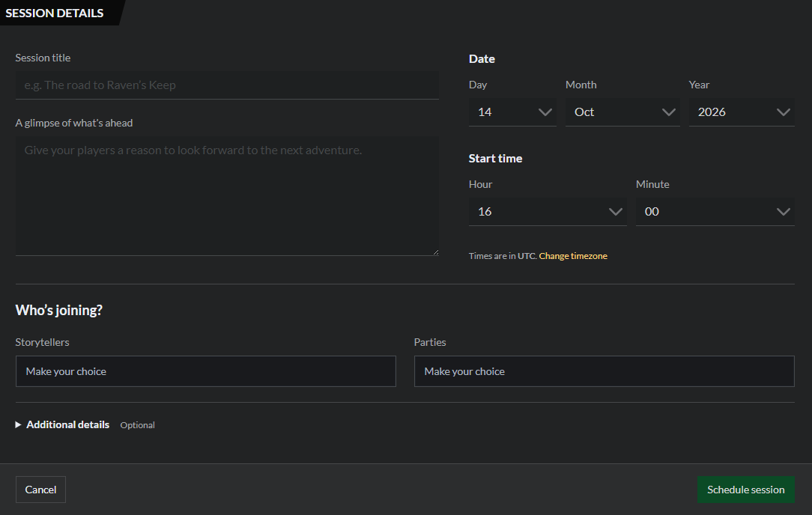
Task: Click the Cancel button
Action: (x=40, y=490)
